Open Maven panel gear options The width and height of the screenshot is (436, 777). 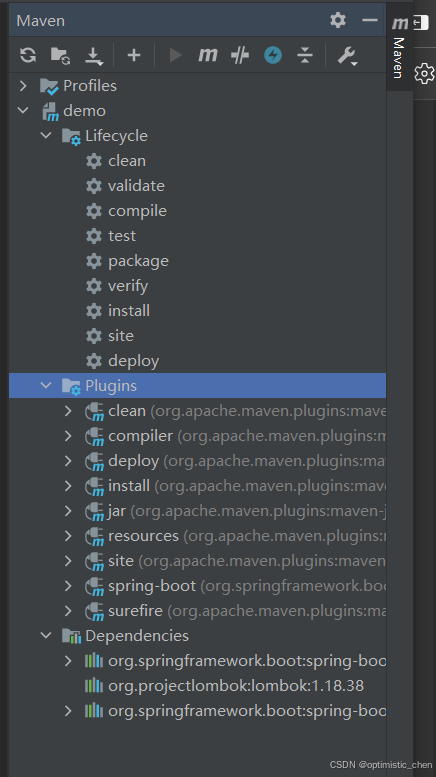tap(338, 20)
